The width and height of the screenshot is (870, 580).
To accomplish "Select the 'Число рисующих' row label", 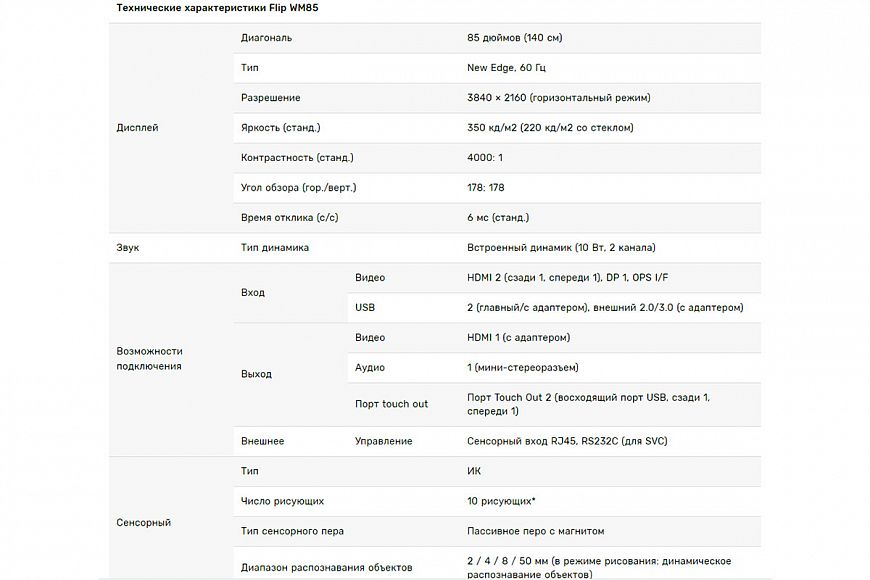I will click(282, 501).
